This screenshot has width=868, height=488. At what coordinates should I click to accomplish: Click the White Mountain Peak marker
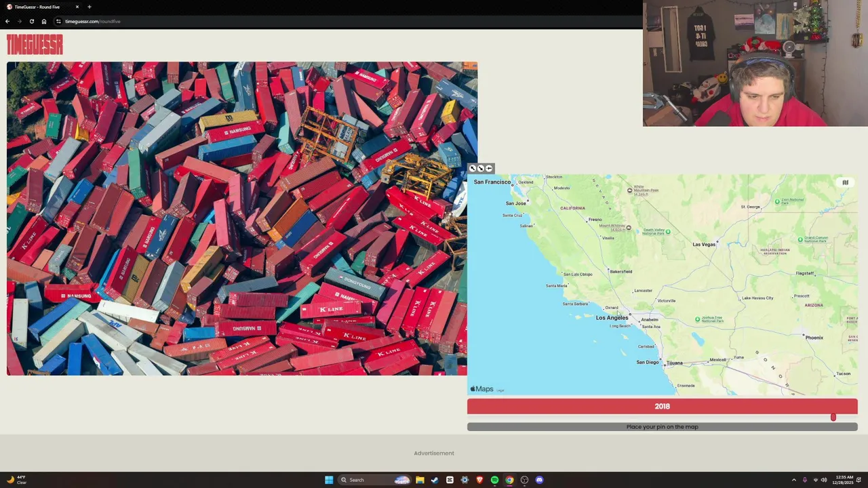click(629, 190)
